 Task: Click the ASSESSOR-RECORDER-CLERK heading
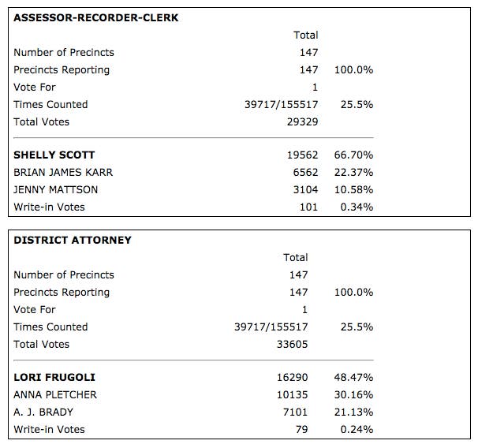point(96,17)
